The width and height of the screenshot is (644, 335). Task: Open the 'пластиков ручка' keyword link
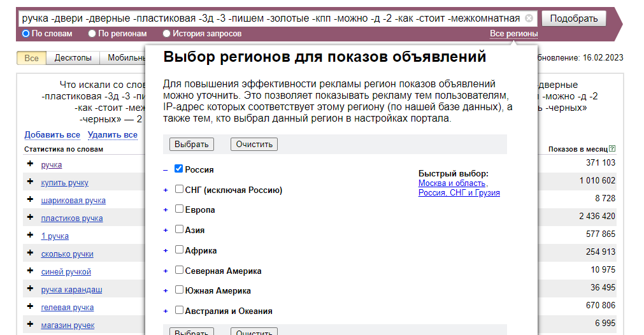72,218
